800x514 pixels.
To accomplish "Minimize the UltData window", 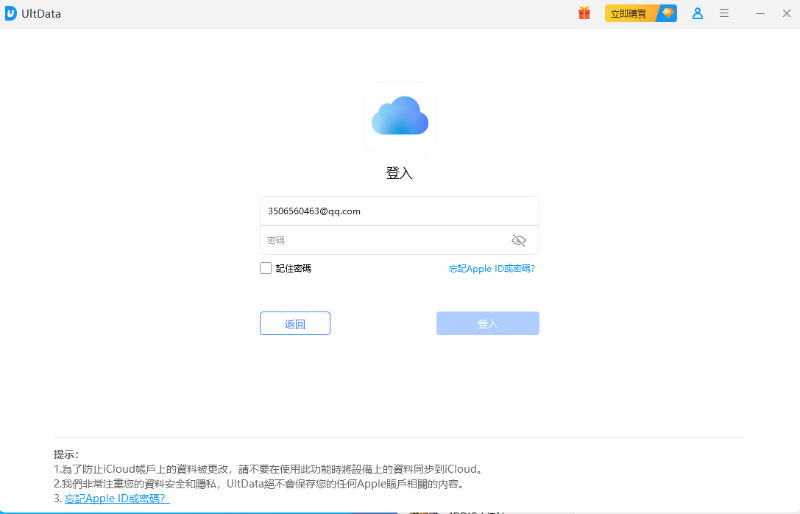I will click(760, 13).
